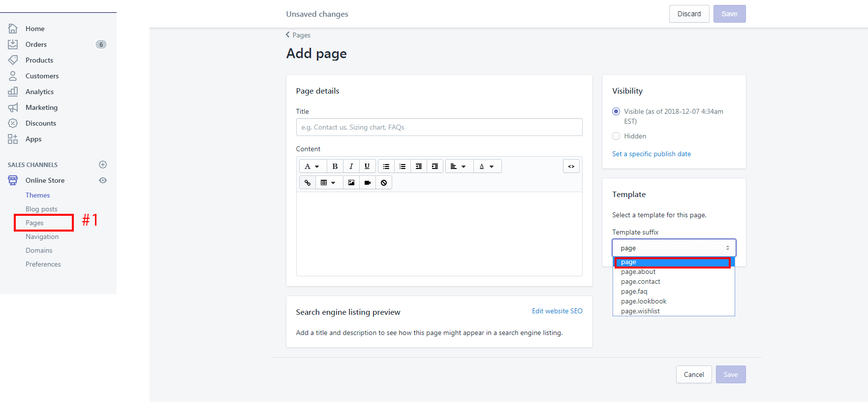The image size is (868, 402).
Task: Toggle bold formatting in the content editor
Action: (x=335, y=167)
